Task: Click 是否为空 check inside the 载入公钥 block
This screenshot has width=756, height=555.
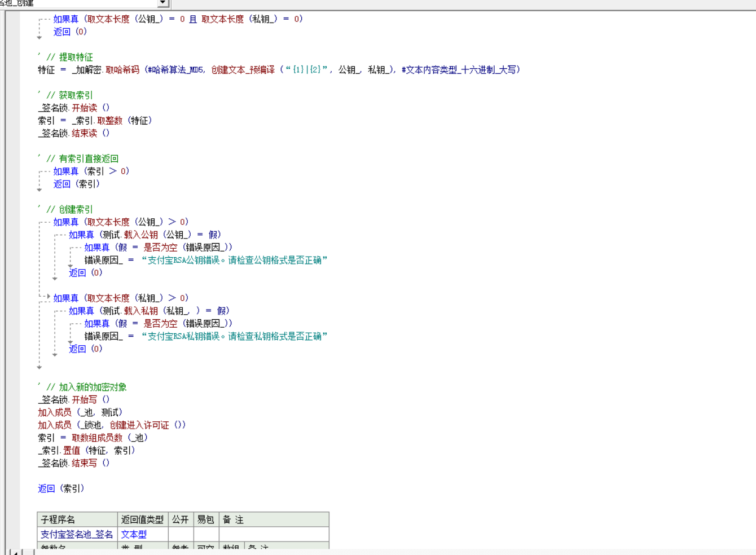Action: pyautogui.click(x=160, y=248)
